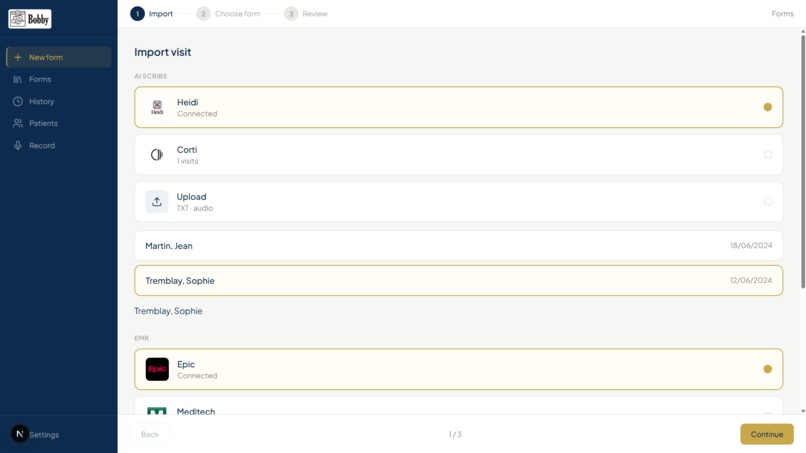Open Forms via the library icon

17,79
